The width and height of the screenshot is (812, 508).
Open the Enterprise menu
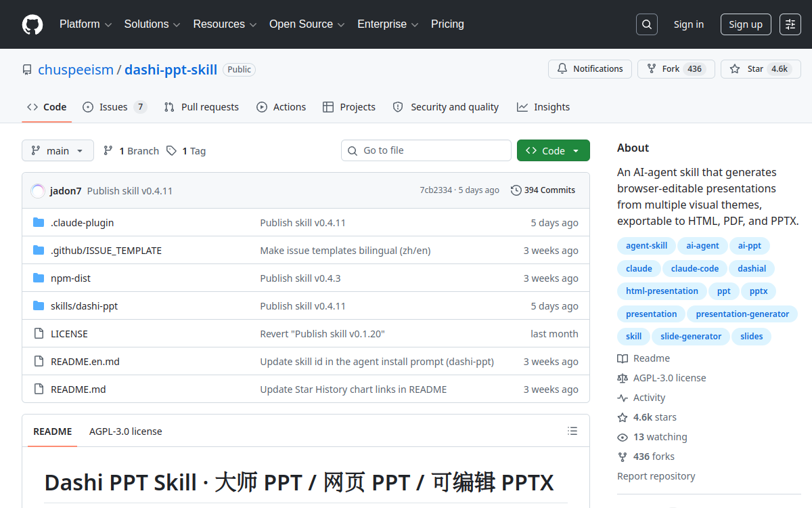click(388, 24)
